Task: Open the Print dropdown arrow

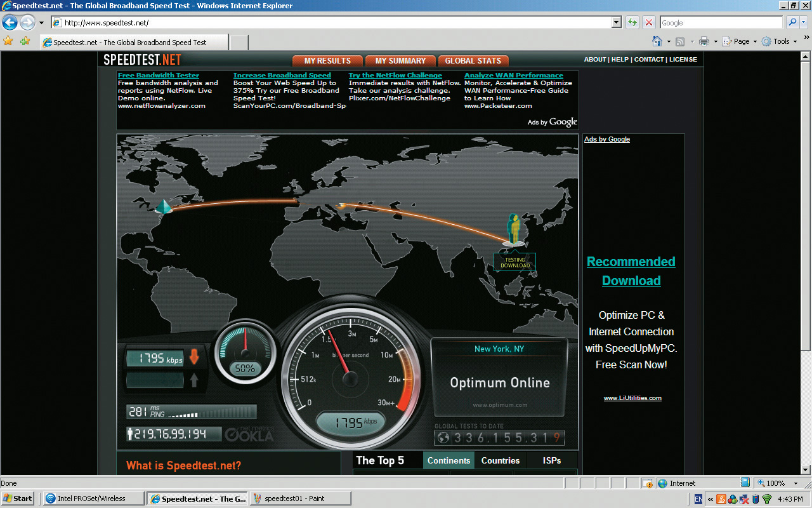Action: (x=716, y=42)
